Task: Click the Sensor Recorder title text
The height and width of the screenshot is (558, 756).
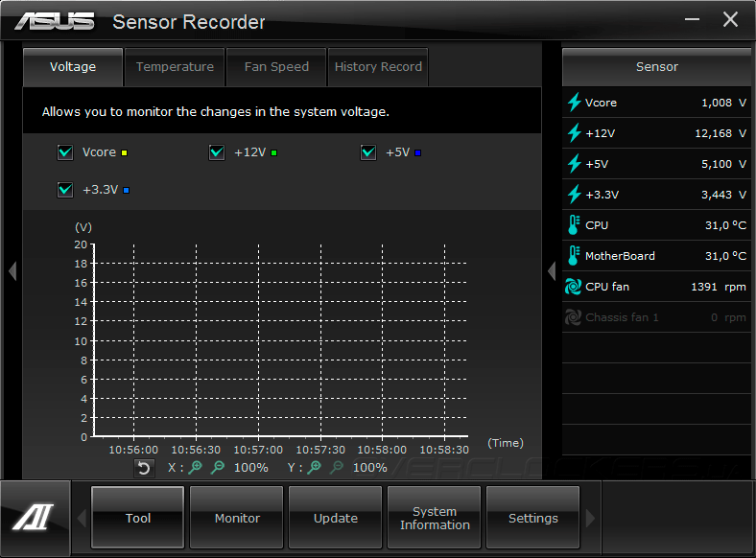Action: [188, 22]
